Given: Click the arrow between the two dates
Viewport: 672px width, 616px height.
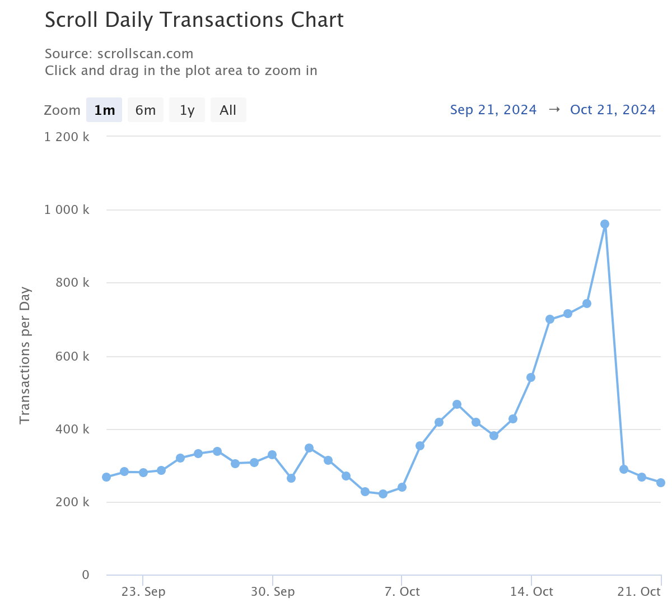Looking at the screenshot, I should 554,109.
